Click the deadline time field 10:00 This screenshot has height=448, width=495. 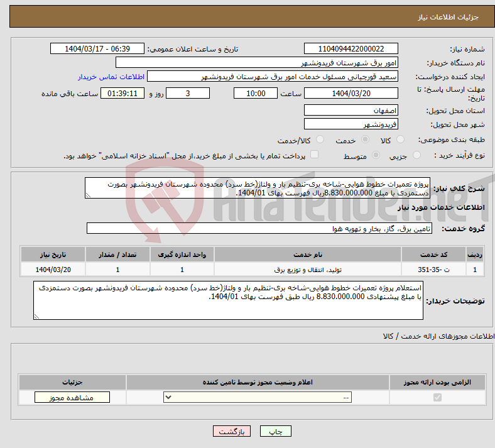(x=256, y=93)
